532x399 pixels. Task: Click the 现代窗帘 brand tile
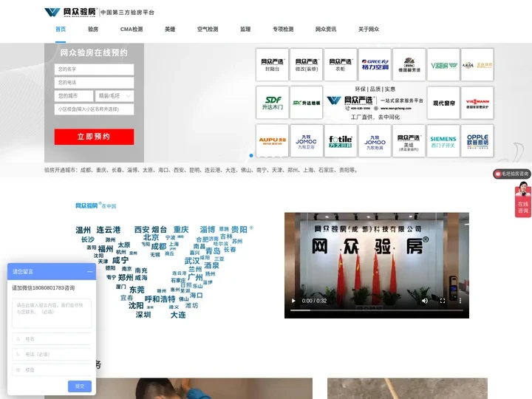click(443, 103)
